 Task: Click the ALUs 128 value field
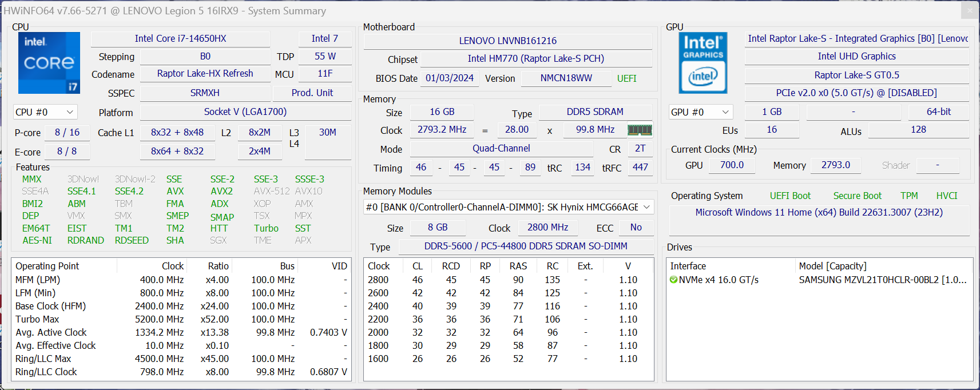click(x=919, y=130)
